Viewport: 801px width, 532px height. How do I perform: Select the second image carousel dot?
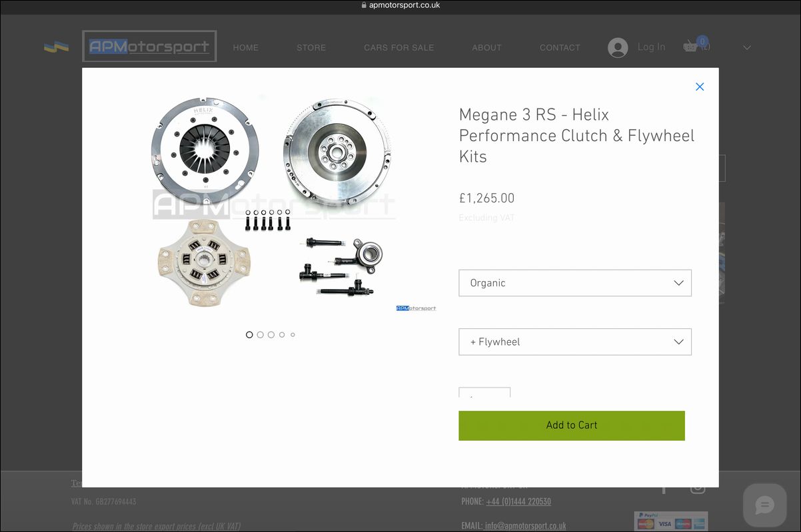tap(260, 335)
